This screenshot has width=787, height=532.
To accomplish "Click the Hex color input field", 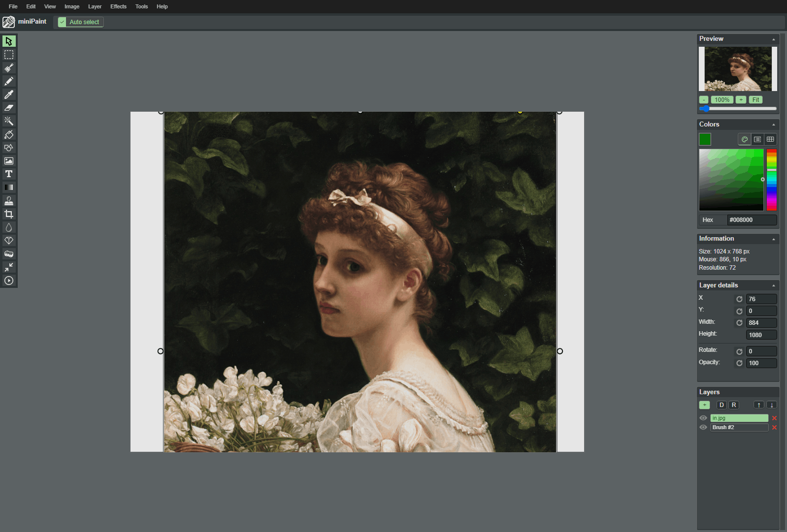I will pos(752,220).
